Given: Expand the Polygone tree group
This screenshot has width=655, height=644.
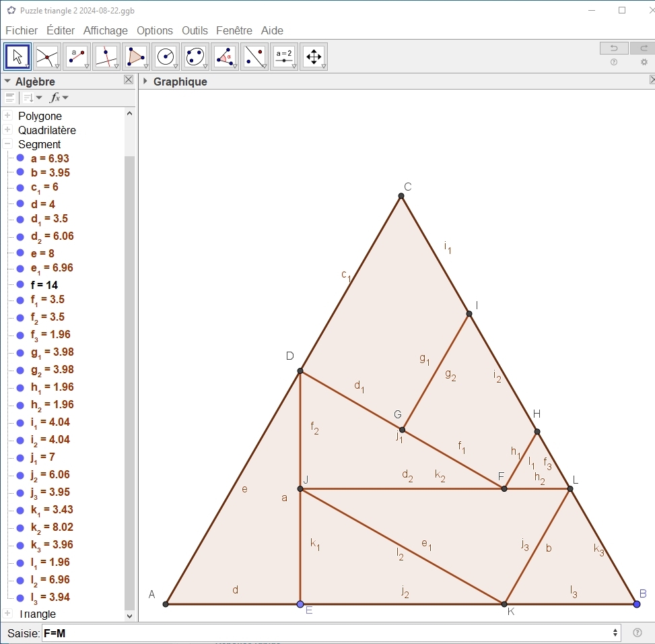Looking at the screenshot, I should (x=8, y=116).
